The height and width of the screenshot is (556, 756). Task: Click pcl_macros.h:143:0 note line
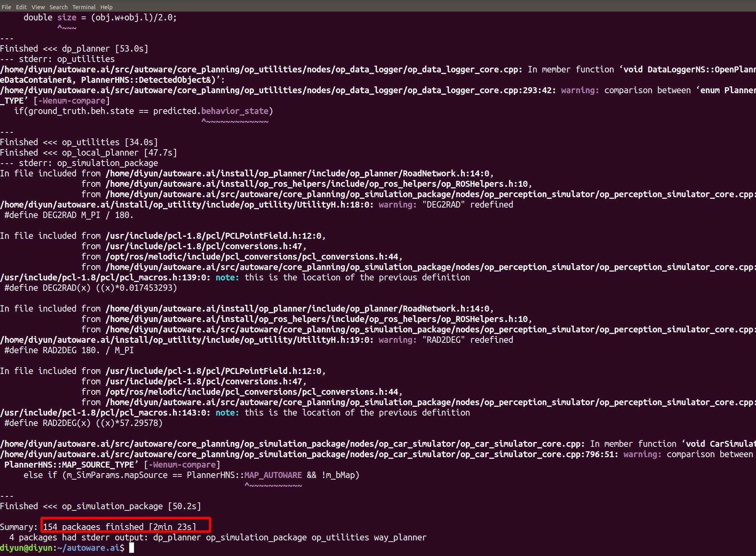235,413
